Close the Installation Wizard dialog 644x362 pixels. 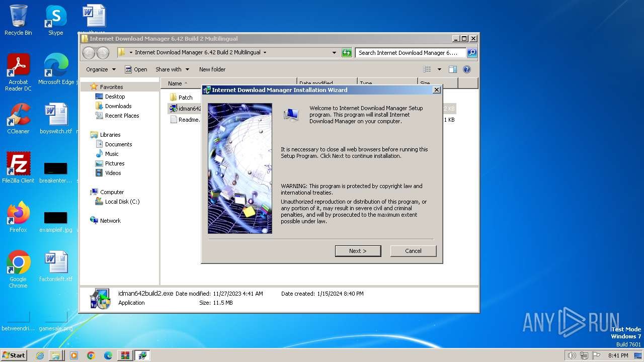click(x=437, y=90)
